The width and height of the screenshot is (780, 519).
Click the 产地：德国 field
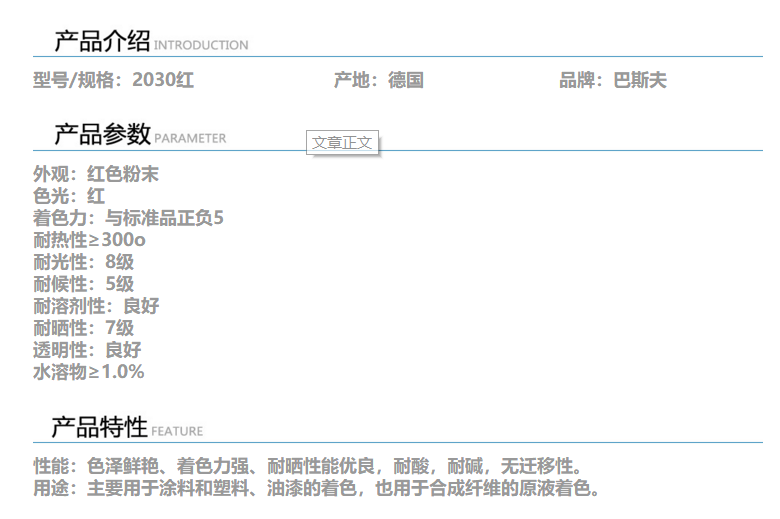[x=378, y=80]
